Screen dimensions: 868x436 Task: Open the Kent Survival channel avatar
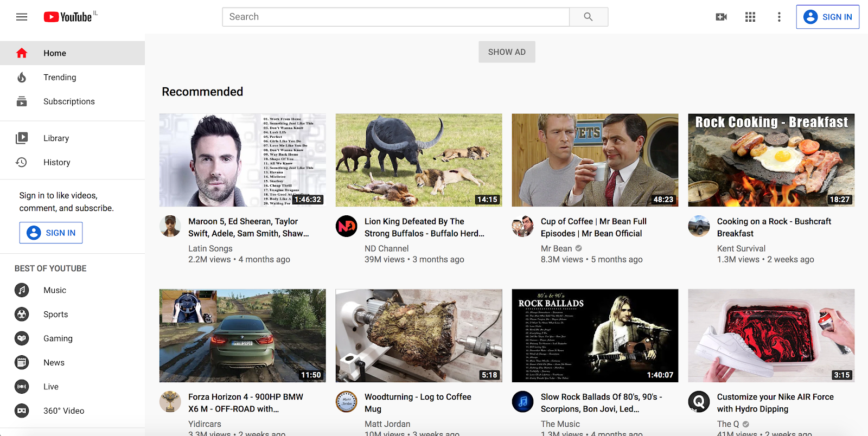(699, 226)
